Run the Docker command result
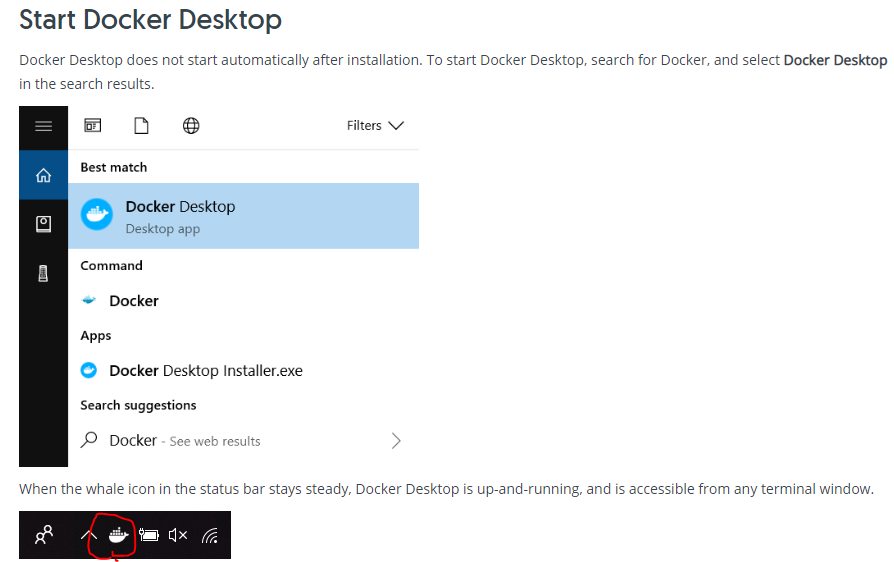894x562 pixels. (x=243, y=300)
